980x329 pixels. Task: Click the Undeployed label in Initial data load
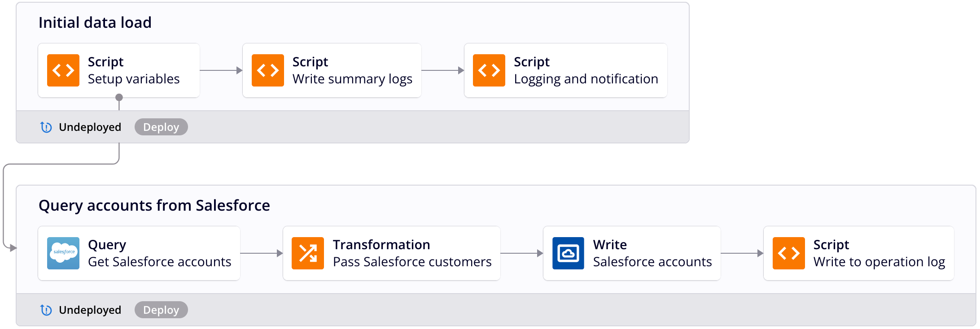pos(90,127)
